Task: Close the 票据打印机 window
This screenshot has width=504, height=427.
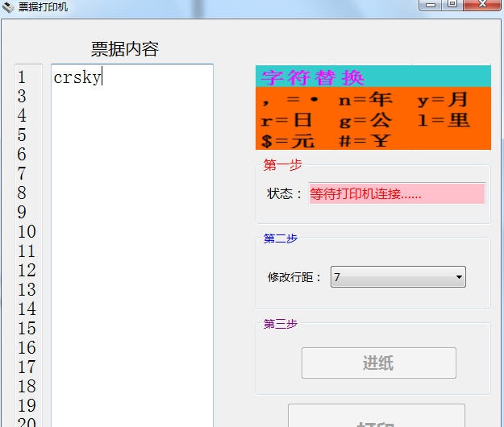Action: pos(482,5)
